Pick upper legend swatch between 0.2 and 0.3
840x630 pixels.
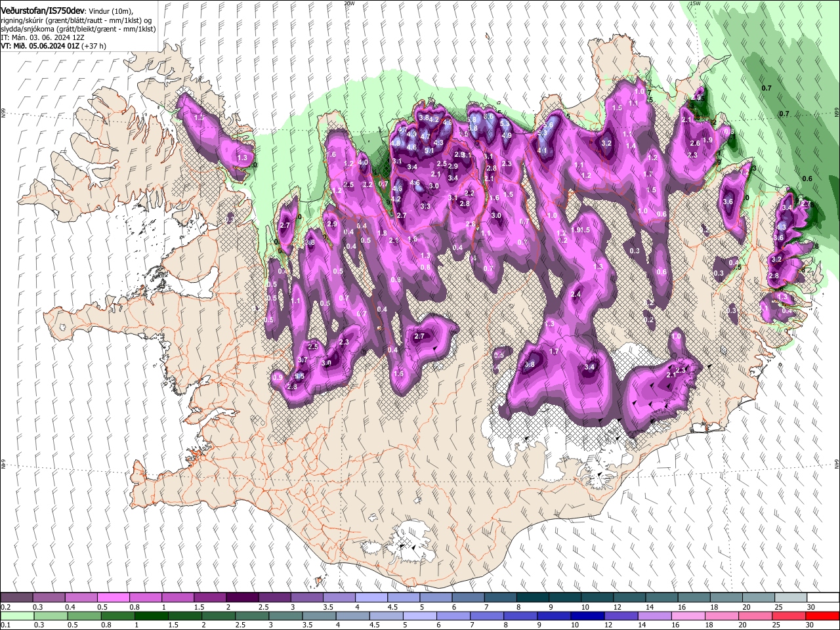[16, 598]
